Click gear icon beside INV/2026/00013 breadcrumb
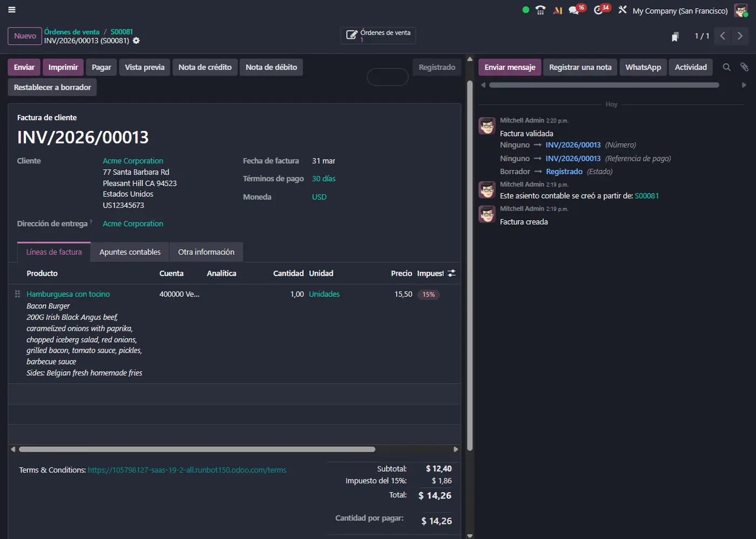This screenshot has width=756, height=539. click(136, 40)
